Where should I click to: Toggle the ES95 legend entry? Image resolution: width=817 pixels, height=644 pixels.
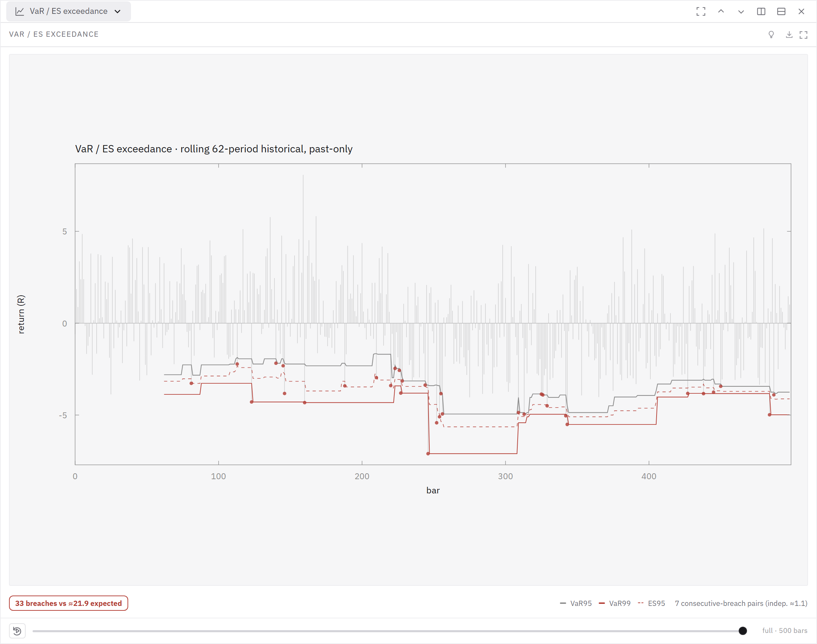[651, 603]
